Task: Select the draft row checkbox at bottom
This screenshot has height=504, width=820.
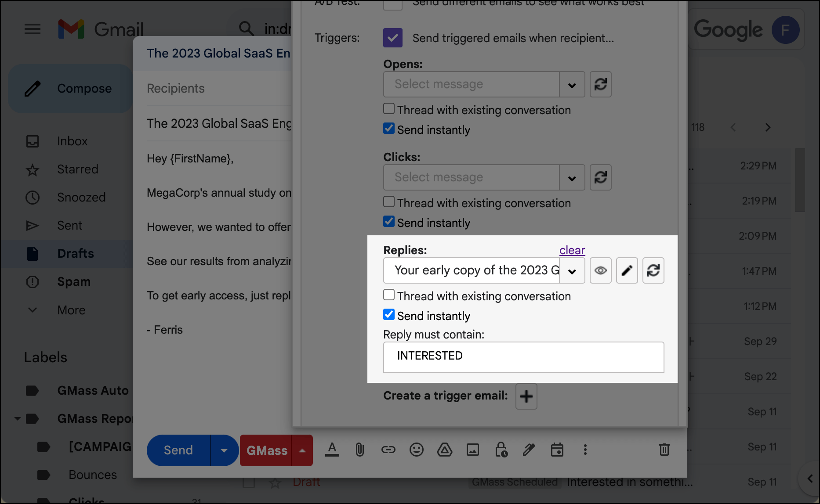Action: 249,482
